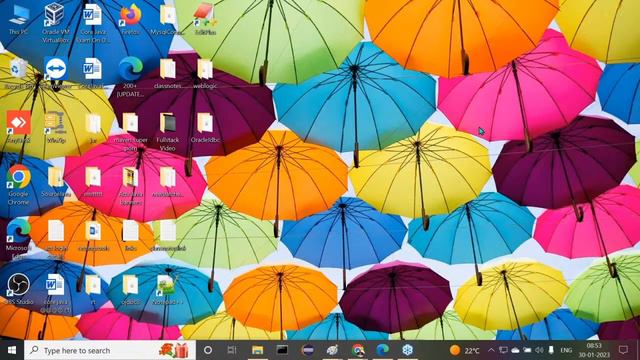Open the core java Word document in bottom row
640x360 pixels.
[56, 293]
